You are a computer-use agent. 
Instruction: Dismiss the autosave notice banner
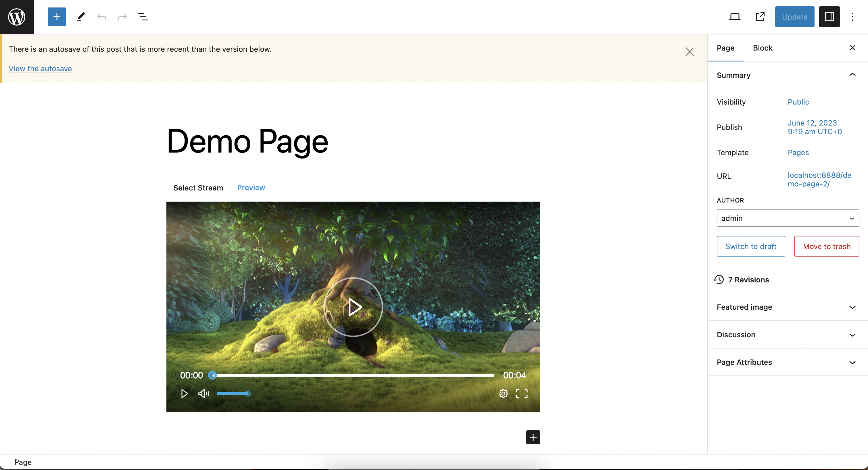pyautogui.click(x=690, y=52)
